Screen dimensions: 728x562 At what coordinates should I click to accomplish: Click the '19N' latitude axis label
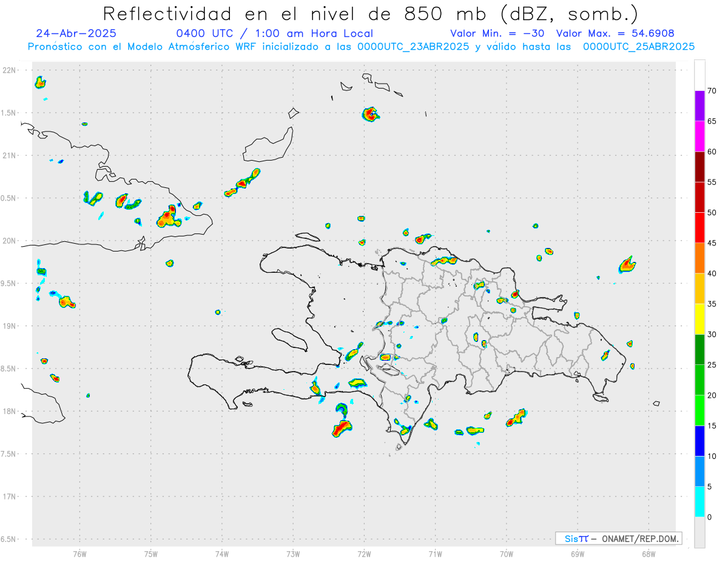point(10,326)
